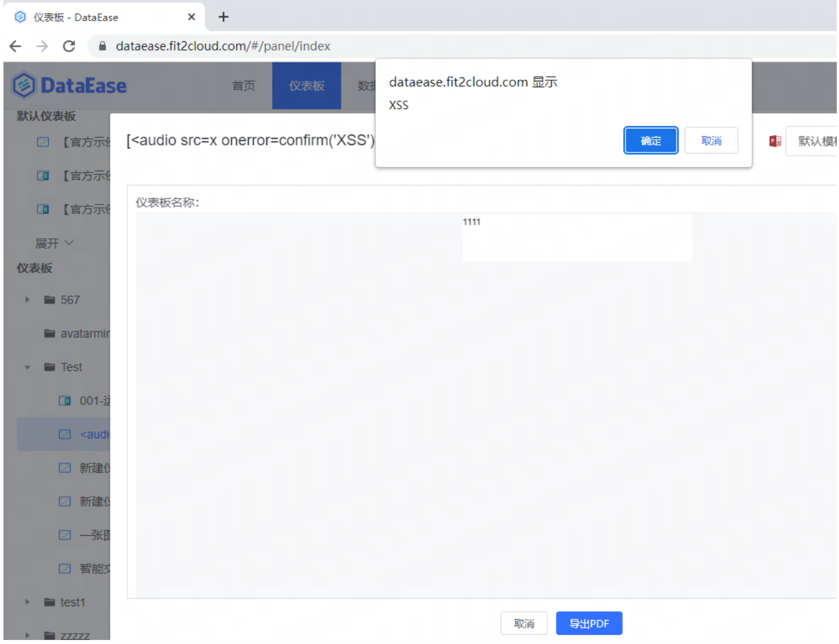Viewport: 839px width, 644px height.
Task: Click the panel icon beside 001
Action: [65, 401]
